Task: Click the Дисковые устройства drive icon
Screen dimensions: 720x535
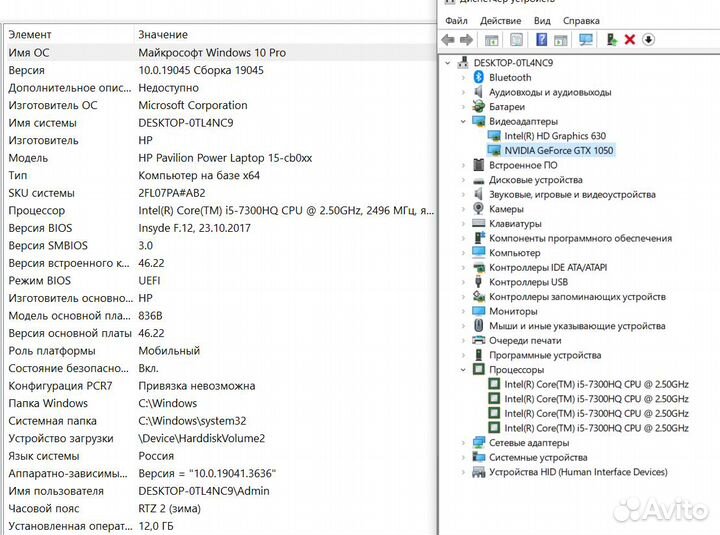Action: [478, 180]
